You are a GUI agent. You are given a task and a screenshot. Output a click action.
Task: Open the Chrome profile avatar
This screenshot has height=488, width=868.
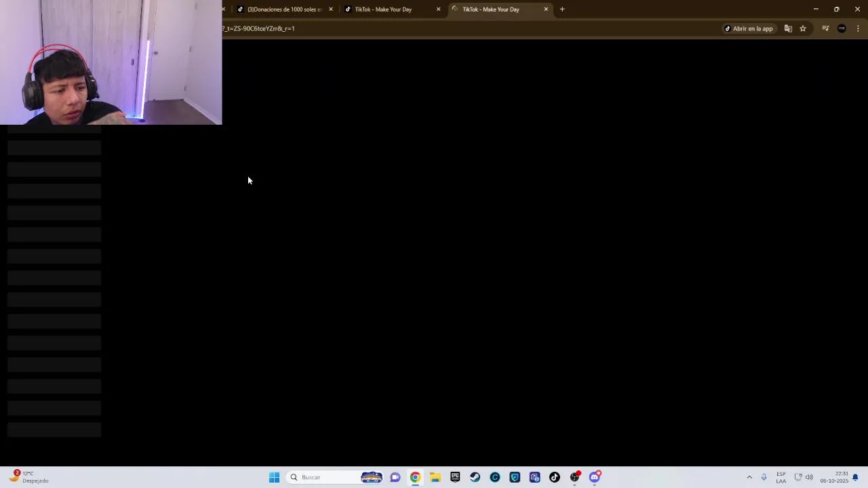coord(842,28)
